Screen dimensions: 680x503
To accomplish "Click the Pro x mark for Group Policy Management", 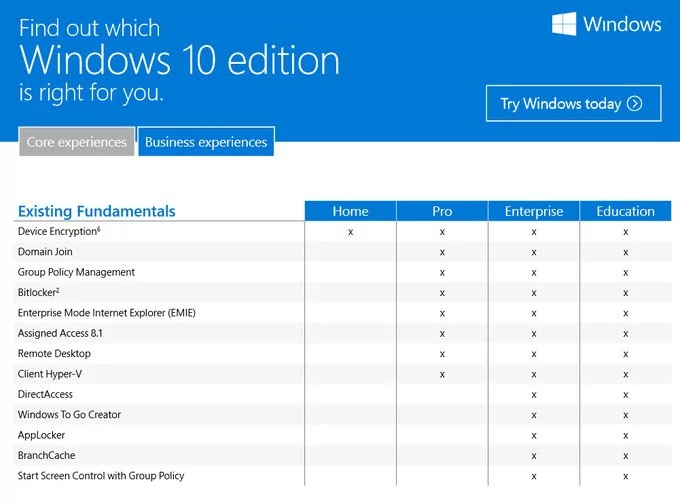I will pos(442,273).
